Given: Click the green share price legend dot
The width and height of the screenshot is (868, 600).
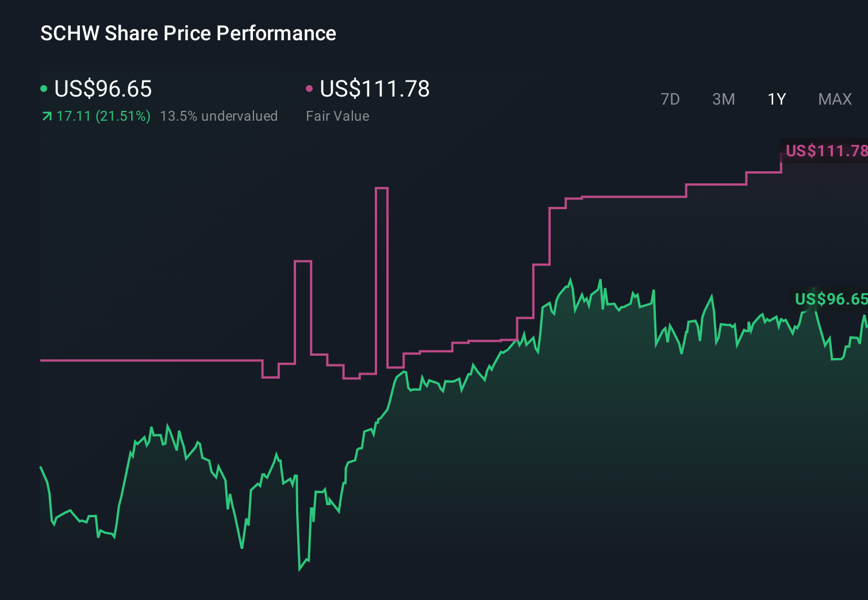Looking at the screenshot, I should (44, 89).
